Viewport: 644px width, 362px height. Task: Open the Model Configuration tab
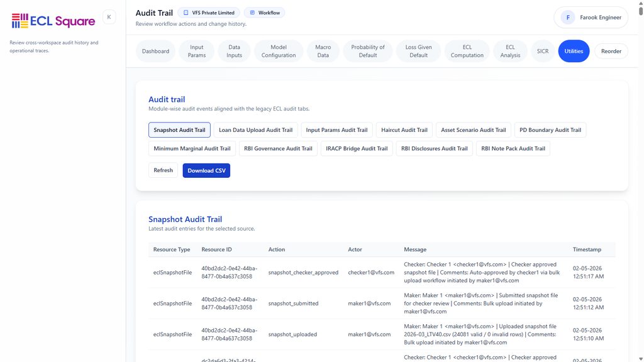(279, 52)
